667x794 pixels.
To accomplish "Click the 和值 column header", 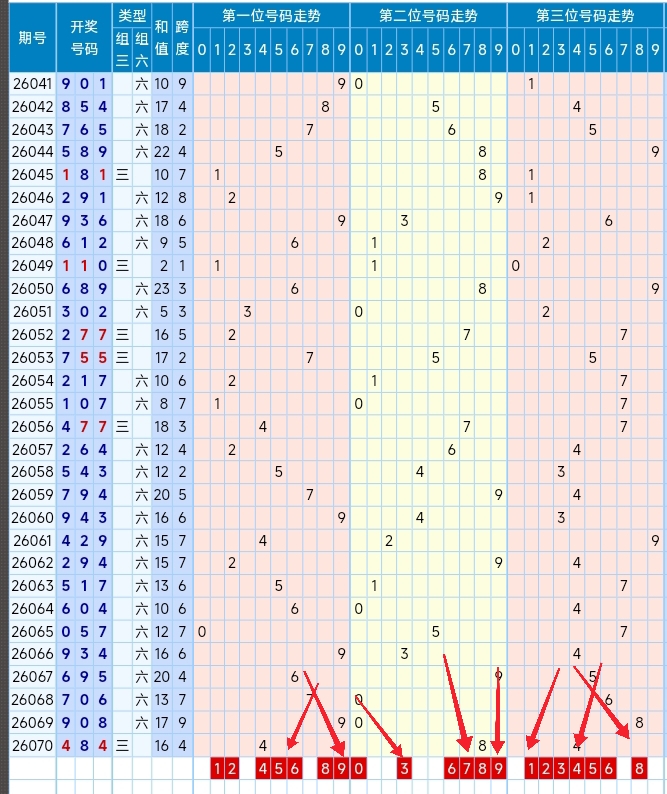I will point(162,37).
